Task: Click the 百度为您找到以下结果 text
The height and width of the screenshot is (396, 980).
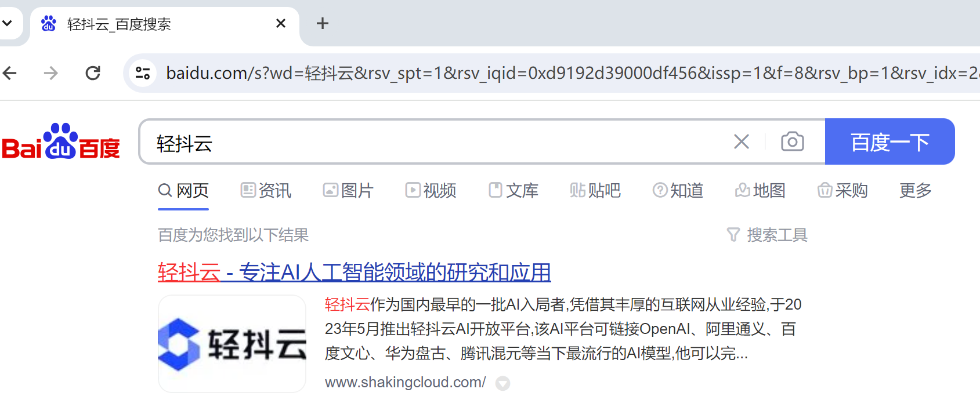Action: coord(233,235)
